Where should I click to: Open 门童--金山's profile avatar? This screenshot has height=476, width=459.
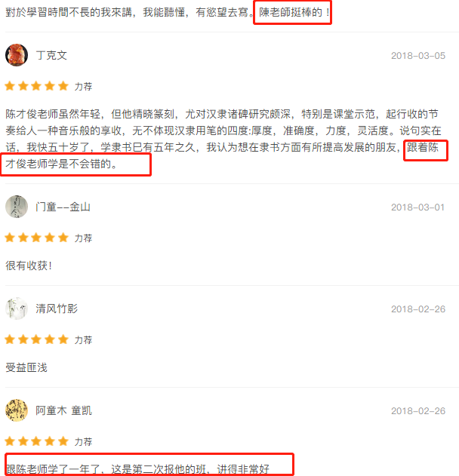click(17, 207)
